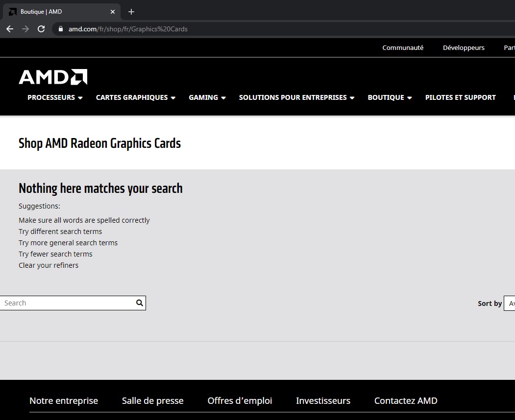The image size is (515, 420).
Task: Expand the GAMING menu
Action: 207,97
